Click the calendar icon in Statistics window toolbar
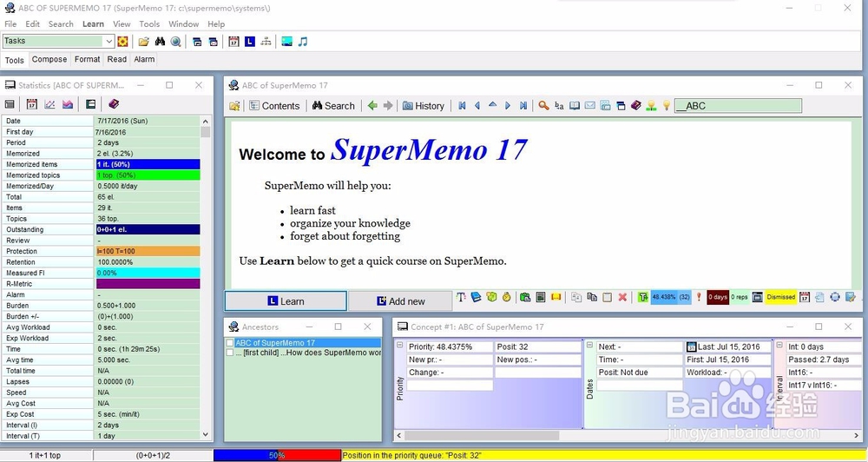Viewport: 868px width, 462px height. click(31, 104)
